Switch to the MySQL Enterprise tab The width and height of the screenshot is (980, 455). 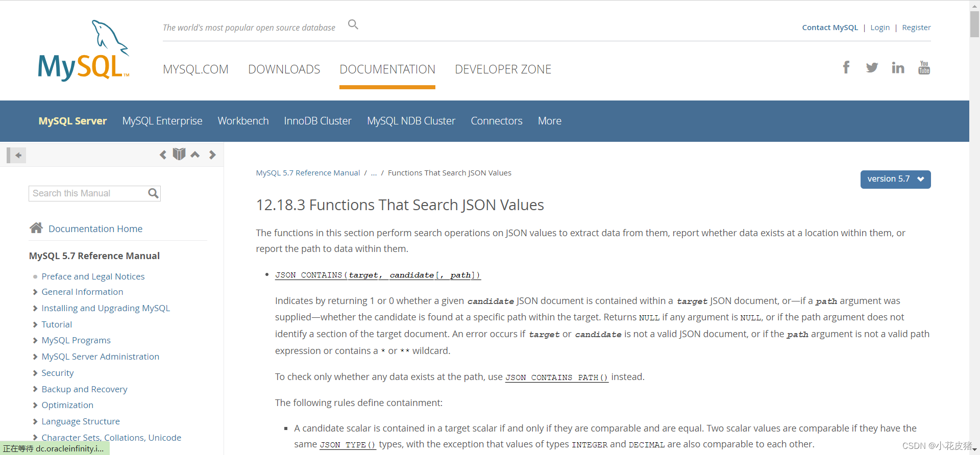click(x=162, y=121)
